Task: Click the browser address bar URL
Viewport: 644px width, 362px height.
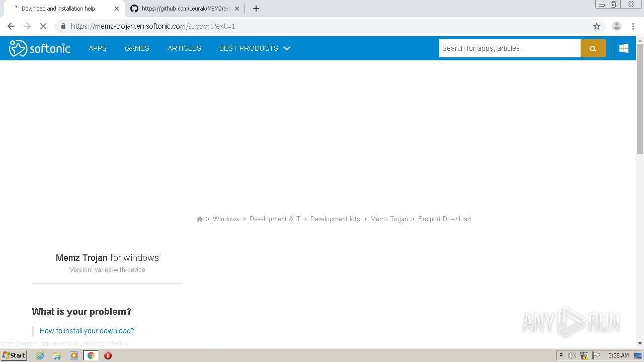Action: pos(153,26)
